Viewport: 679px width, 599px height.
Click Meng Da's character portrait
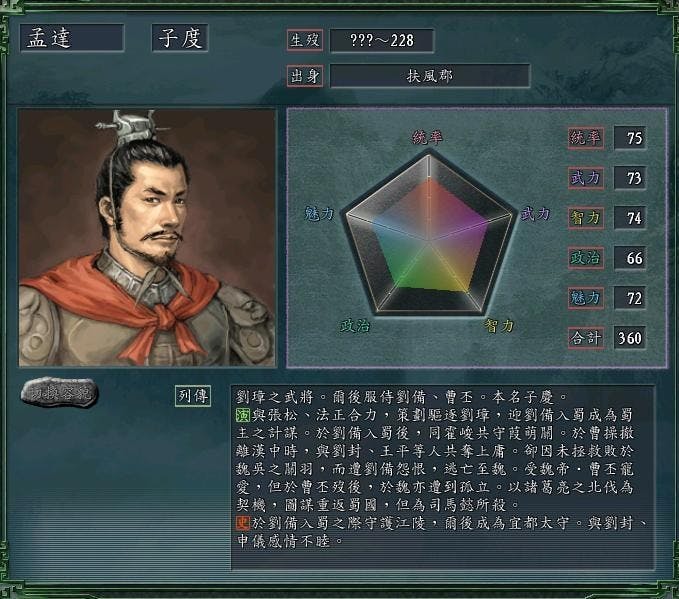click(x=147, y=238)
